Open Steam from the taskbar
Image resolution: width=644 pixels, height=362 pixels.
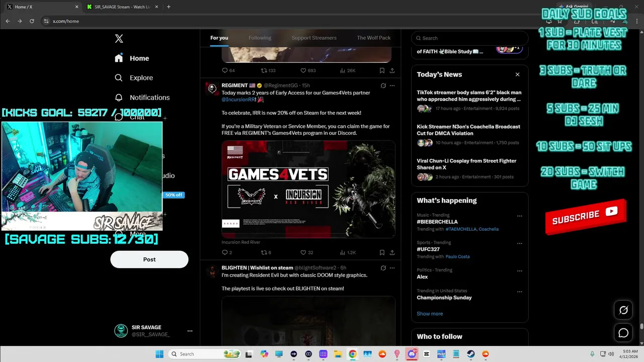pos(471,354)
